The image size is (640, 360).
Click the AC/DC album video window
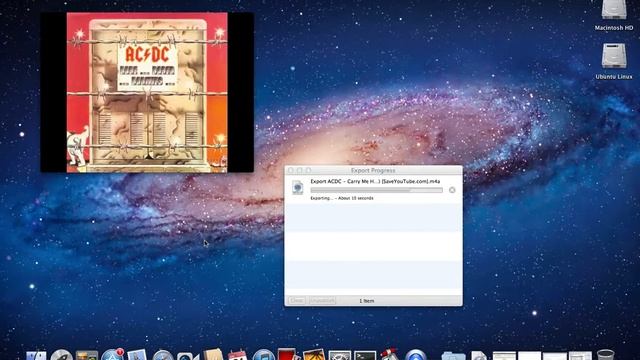[x=147, y=92]
